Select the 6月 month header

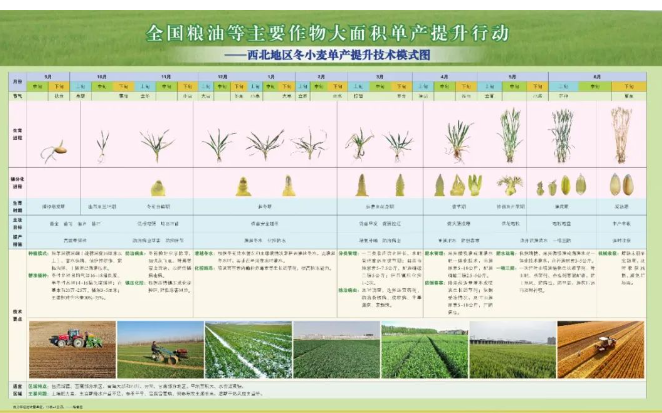[596, 76]
